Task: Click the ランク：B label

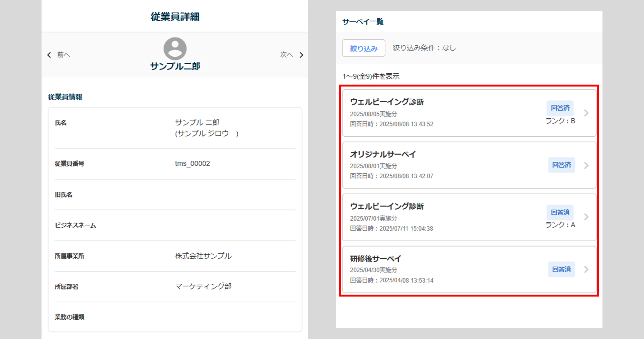Action: click(x=560, y=121)
